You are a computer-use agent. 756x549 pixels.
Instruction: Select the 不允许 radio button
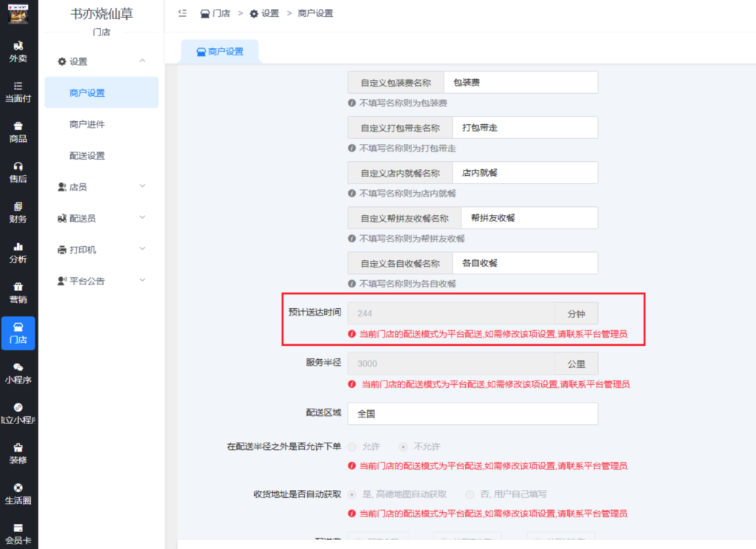point(404,447)
